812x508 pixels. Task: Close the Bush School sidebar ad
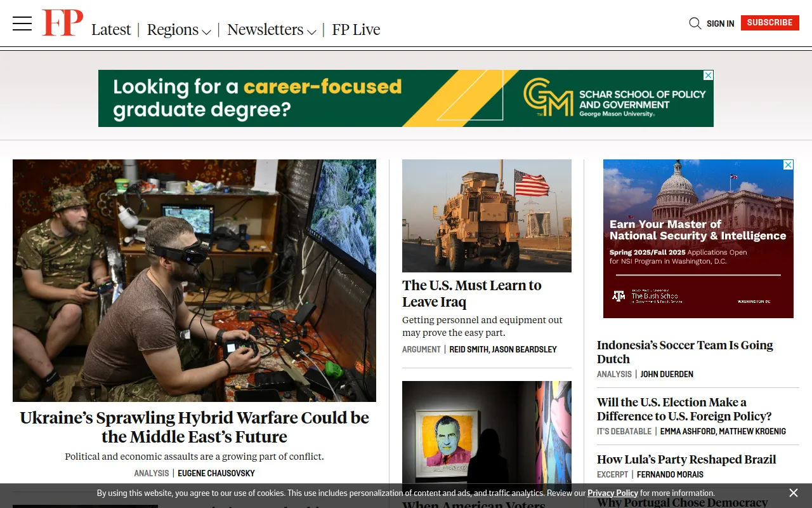coord(789,164)
